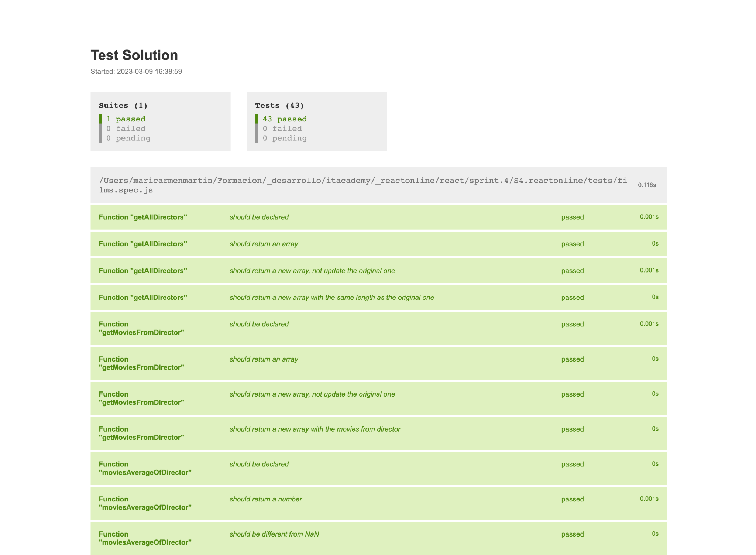Click the "should be different from NaN" description

(274, 534)
